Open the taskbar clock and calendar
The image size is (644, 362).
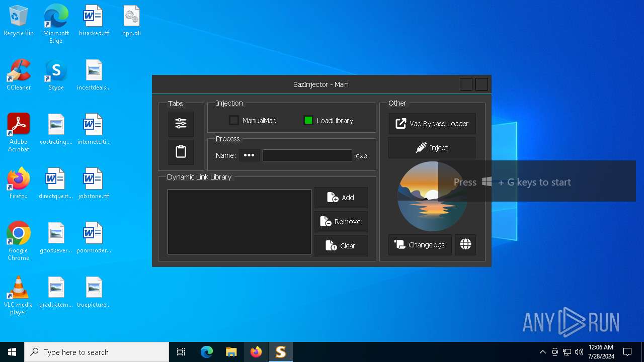[x=601, y=352]
